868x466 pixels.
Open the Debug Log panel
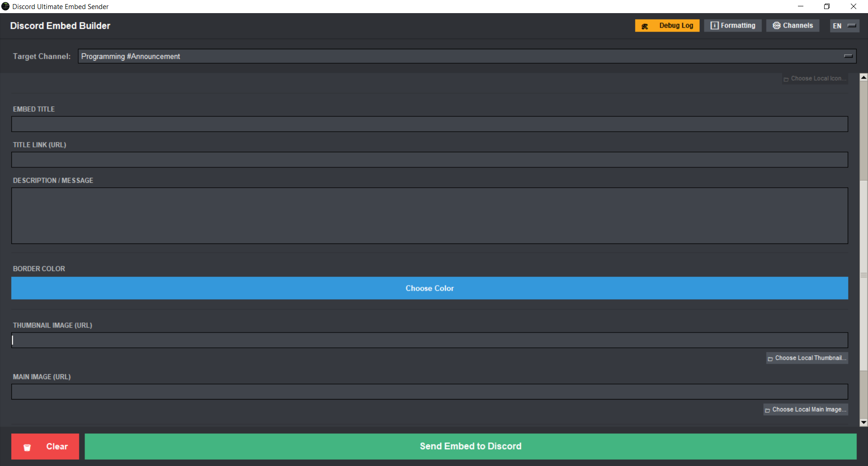pos(667,26)
